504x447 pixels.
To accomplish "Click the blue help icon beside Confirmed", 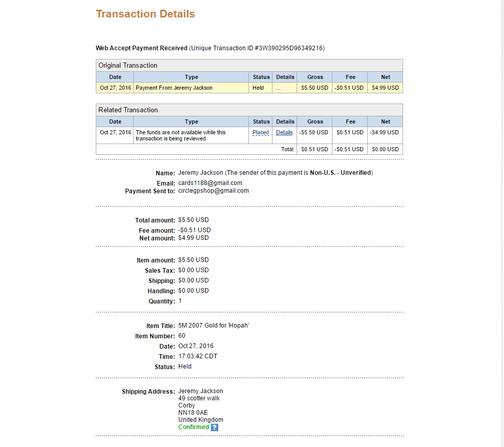I will tap(215, 427).
